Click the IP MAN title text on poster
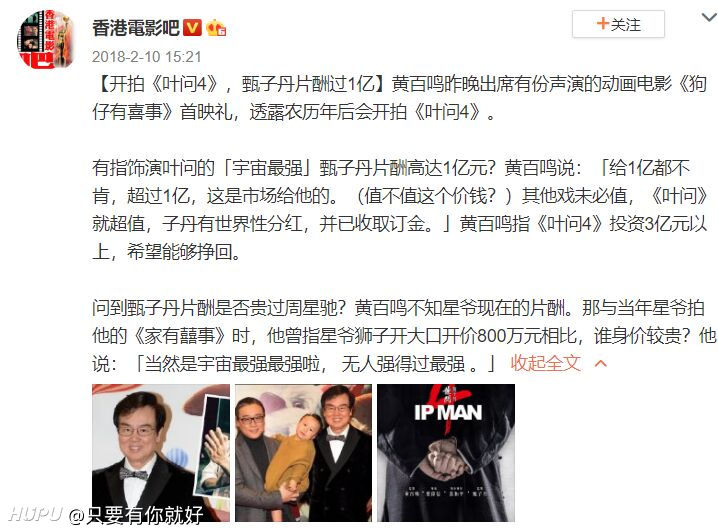The height and width of the screenshot is (531, 718). point(448,412)
